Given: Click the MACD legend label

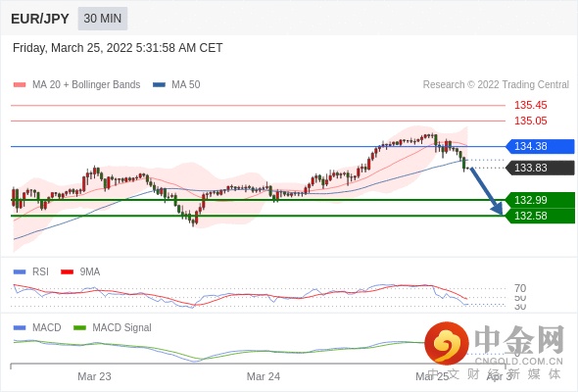Looking at the screenshot, I should coord(47,328).
